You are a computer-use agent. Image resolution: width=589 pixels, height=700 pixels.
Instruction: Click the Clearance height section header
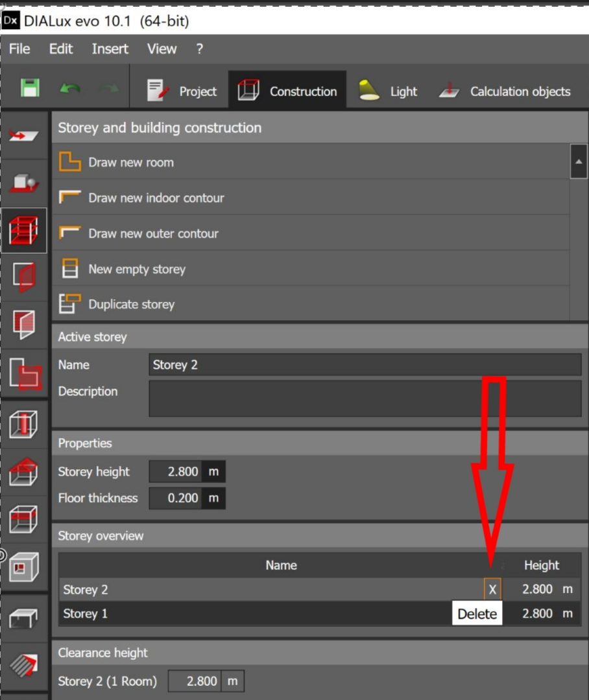tap(320, 653)
